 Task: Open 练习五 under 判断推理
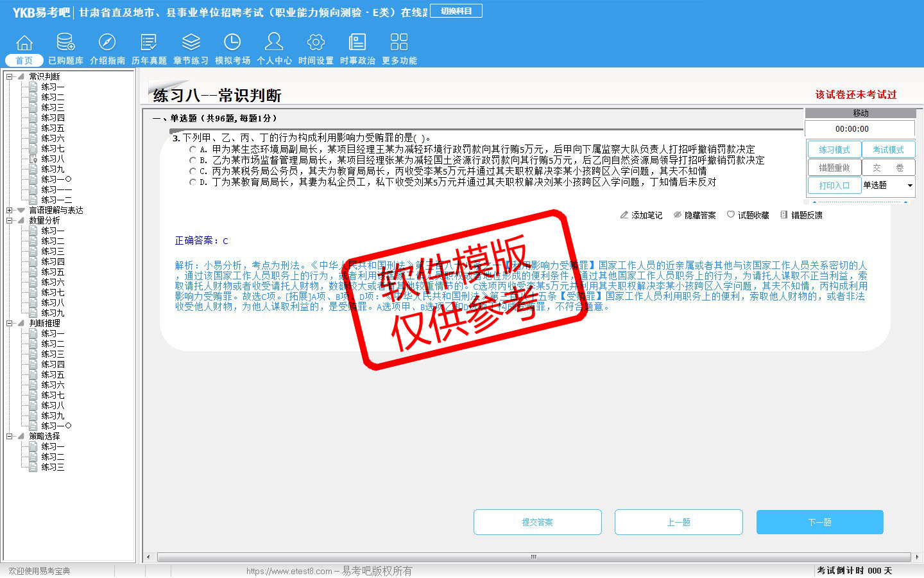[53, 374]
